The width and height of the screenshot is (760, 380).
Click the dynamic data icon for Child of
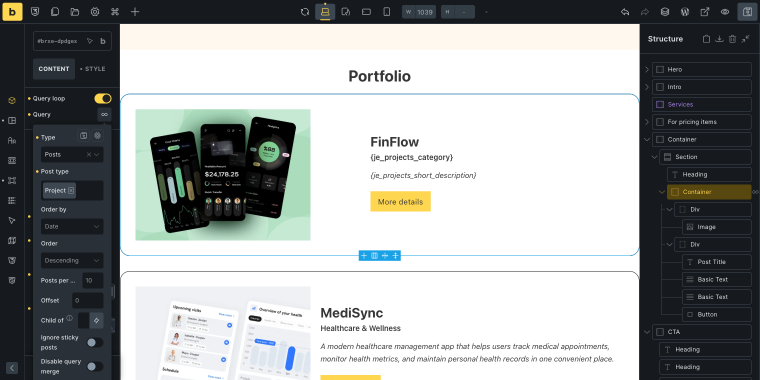(96, 320)
